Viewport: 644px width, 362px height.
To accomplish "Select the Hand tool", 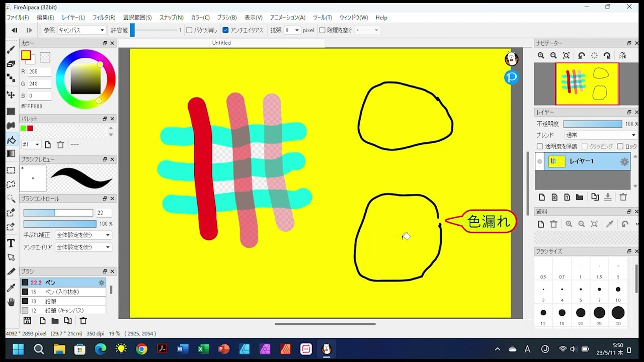I will (11, 302).
